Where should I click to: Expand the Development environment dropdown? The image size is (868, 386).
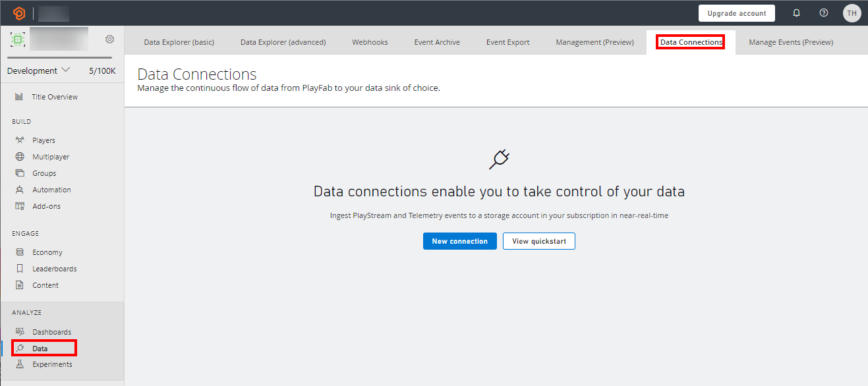point(39,70)
